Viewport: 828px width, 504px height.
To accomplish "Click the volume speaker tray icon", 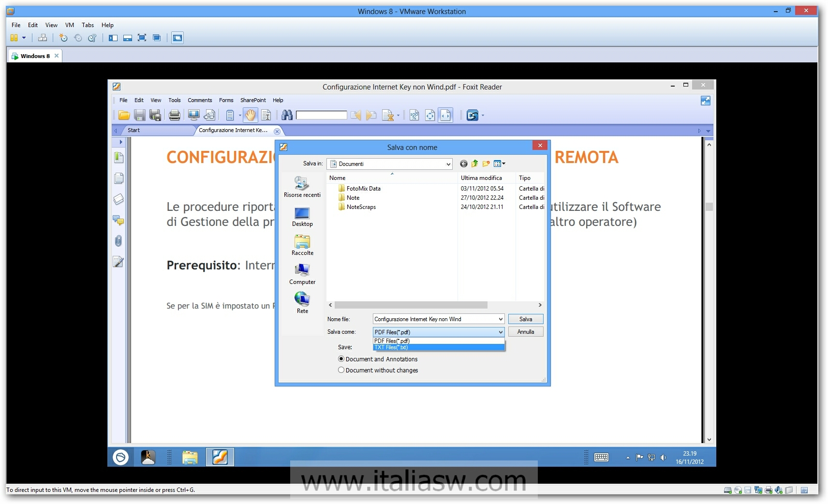I will point(663,458).
